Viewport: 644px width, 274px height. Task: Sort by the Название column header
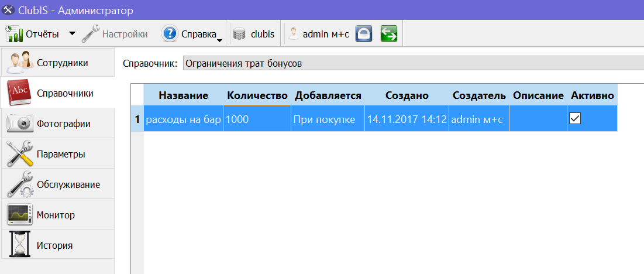tap(183, 95)
